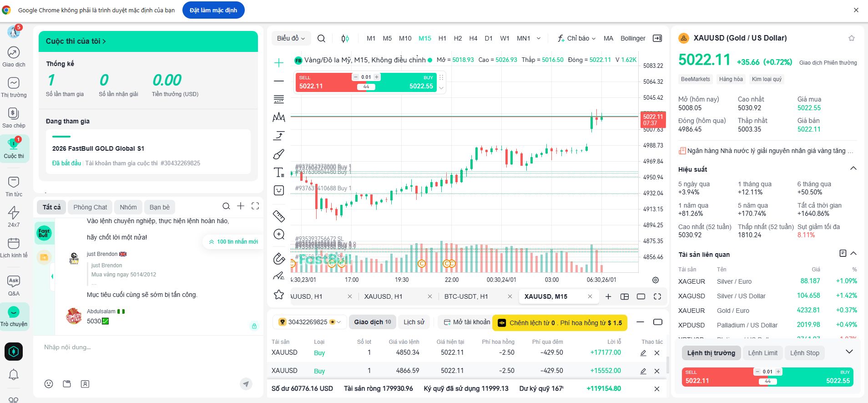The image size is (868, 403).
Task: Switch to the Lịch sử tab
Action: pos(414,322)
